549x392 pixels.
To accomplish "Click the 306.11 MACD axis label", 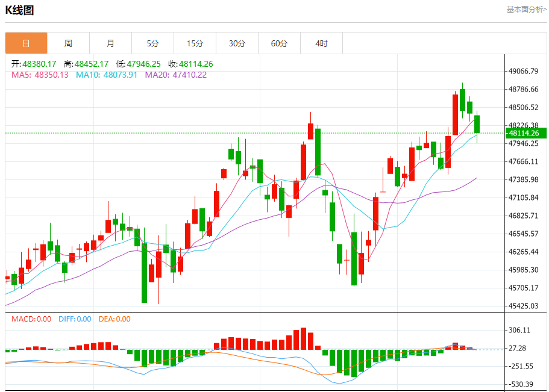I will pos(519,330).
